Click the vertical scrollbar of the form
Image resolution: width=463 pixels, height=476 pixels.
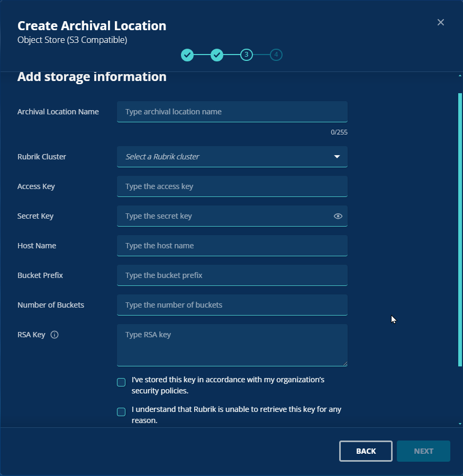(460, 230)
